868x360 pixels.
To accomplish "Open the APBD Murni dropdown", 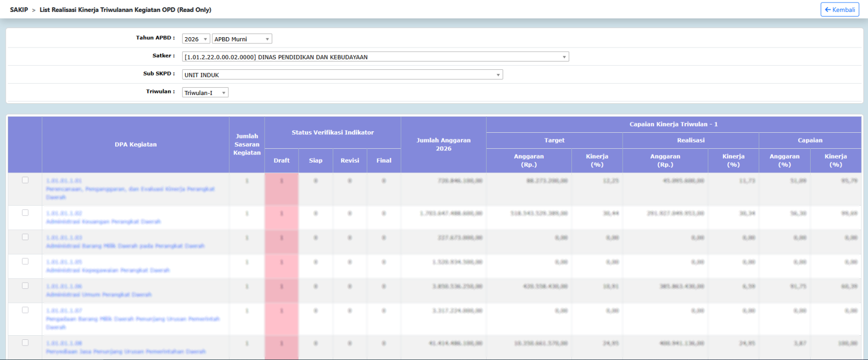I will (x=242, y=39).
